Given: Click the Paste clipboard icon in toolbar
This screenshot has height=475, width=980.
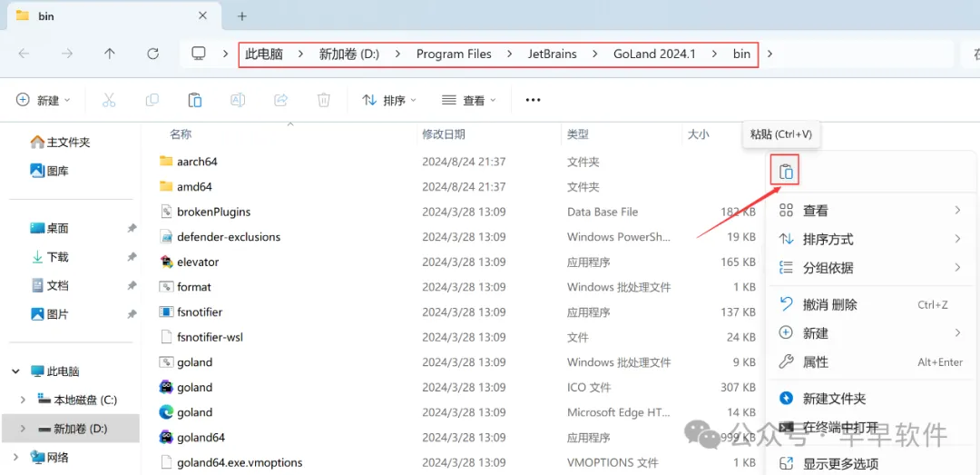Looking at the screenshot, I should [x=194, y=100].
